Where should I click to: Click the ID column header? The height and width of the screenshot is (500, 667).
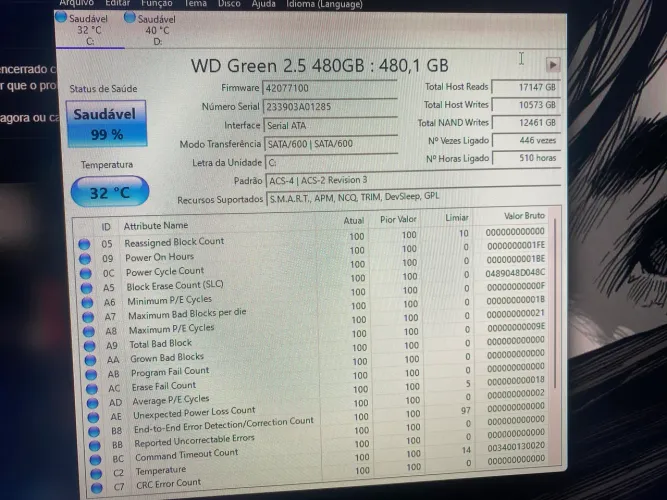click(106, 227)
